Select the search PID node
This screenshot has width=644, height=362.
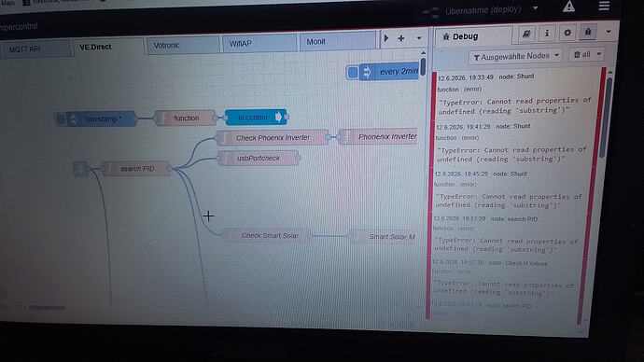(136, 169)
